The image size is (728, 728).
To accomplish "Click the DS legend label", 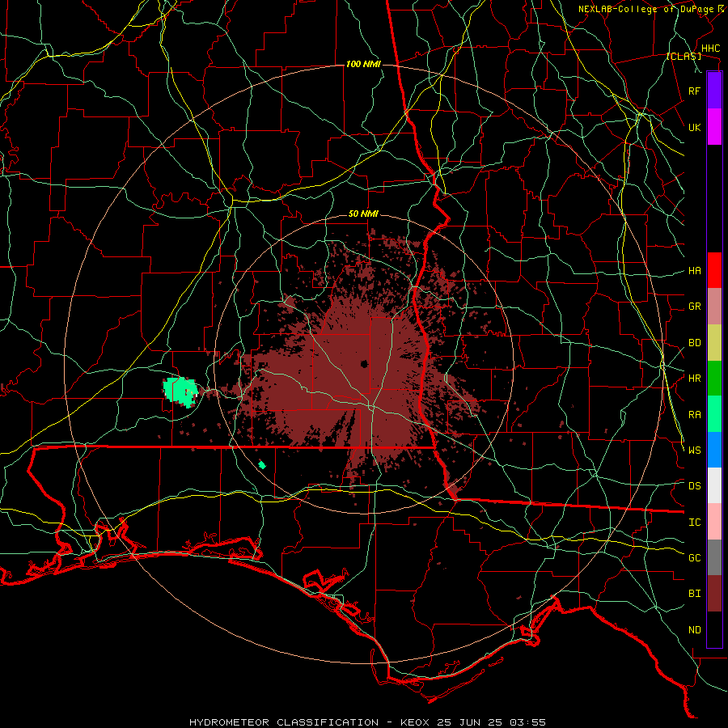I will [694, 486].
